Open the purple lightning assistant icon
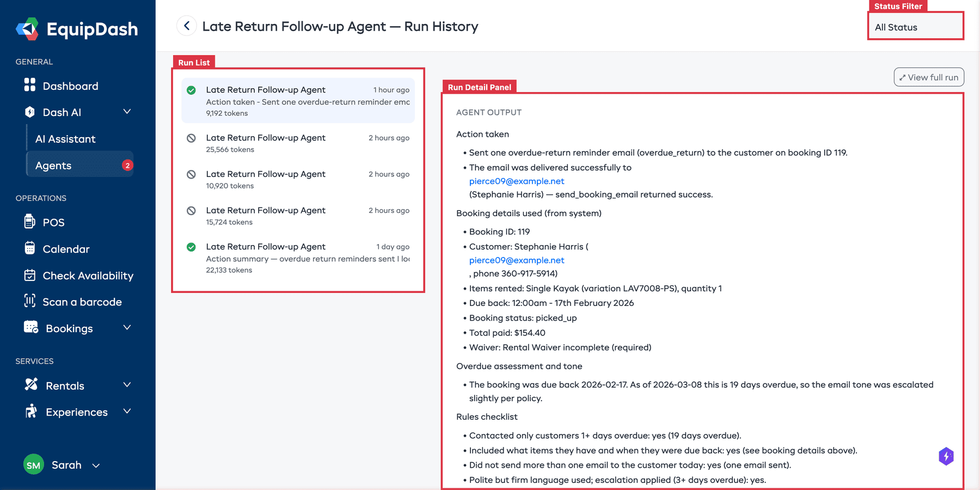 pos(946,456)
